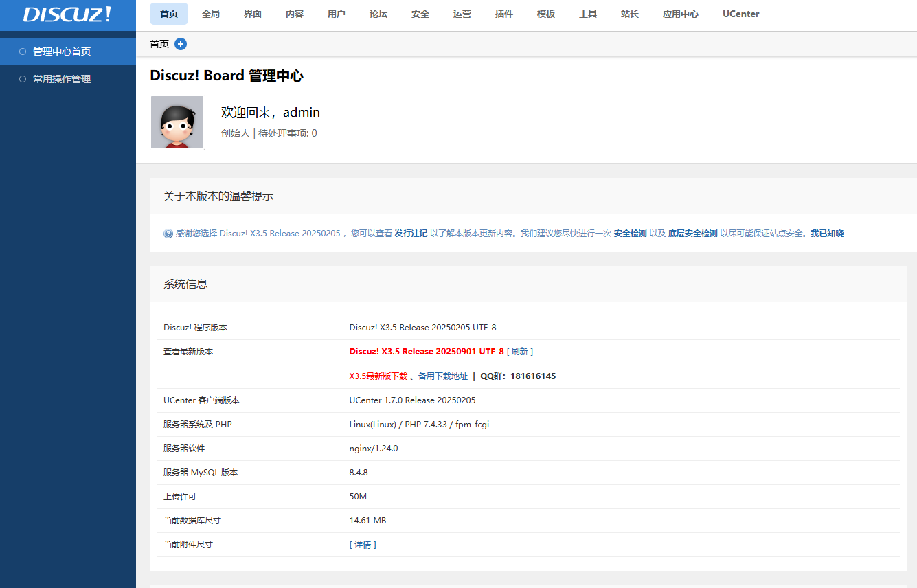This screenshot has height=588, width=917.
Task: Click the MySQL version value 8.4.8
Action: coord(359,473)
